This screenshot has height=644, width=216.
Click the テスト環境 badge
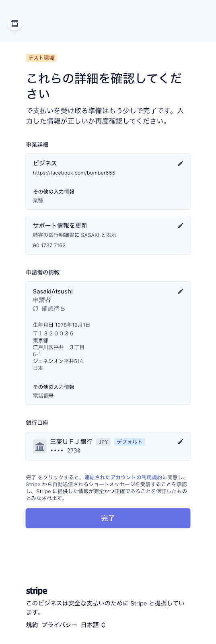(41, 58)
